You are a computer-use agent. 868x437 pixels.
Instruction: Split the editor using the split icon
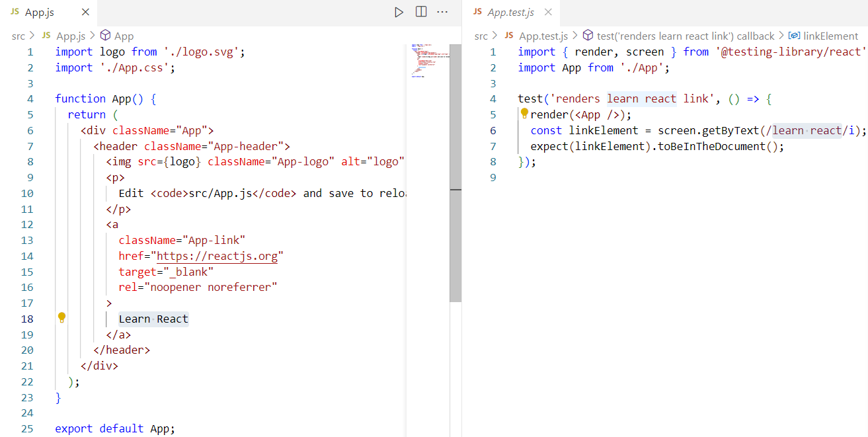(x=421, y=11)
